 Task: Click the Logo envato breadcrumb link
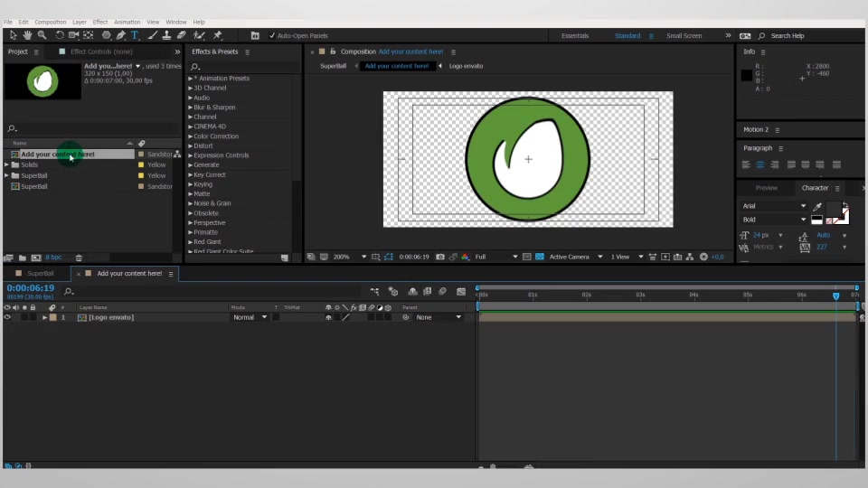(466, 66)
